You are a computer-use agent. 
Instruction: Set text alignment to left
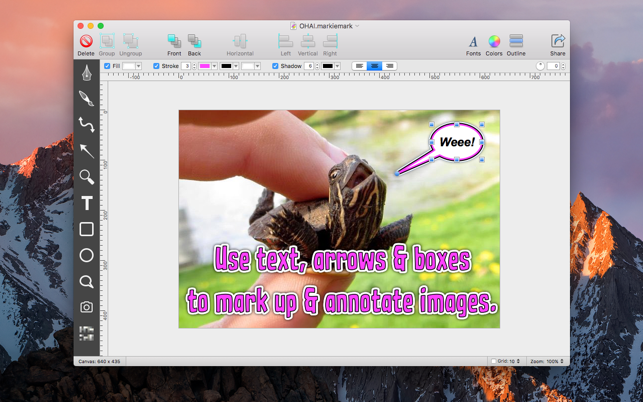pos(359,66)
